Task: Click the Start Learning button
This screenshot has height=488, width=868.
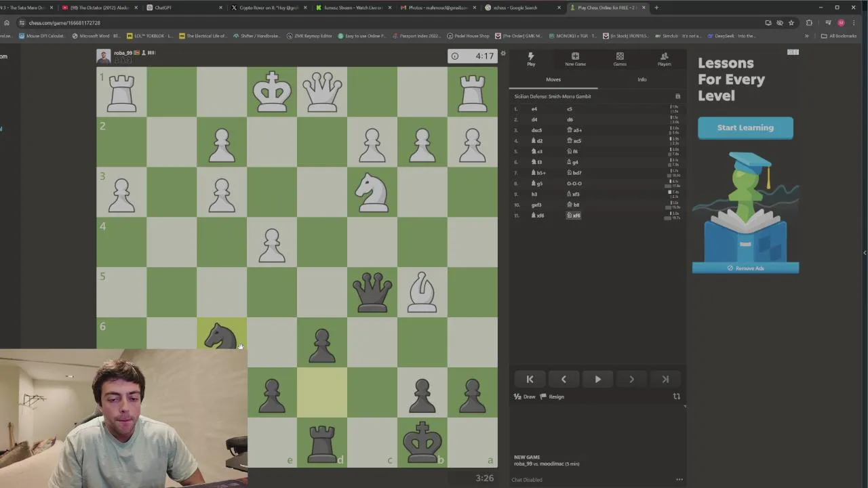Action: pyautogui.click(x=745, y=127)
